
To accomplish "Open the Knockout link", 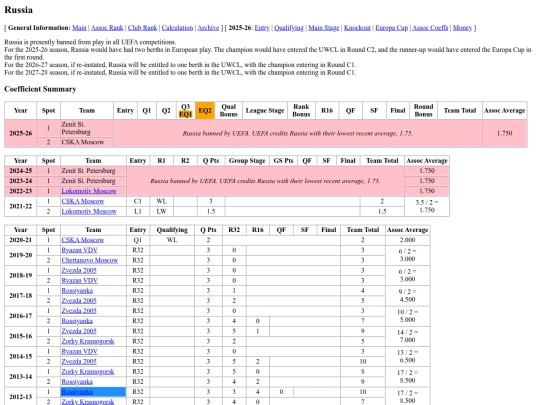I will click(357, 28).
